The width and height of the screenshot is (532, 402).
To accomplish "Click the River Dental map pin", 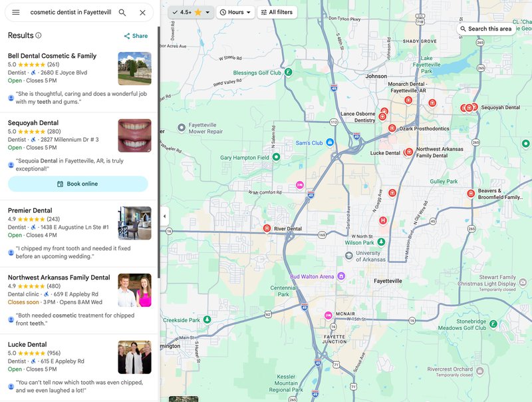I will [x=267, y=228].
